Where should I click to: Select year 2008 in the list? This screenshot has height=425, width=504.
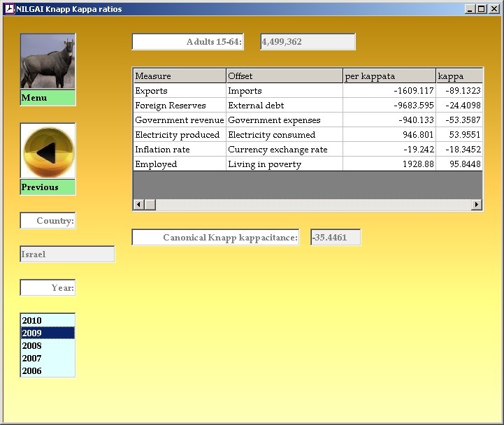(x=47, y=346)
